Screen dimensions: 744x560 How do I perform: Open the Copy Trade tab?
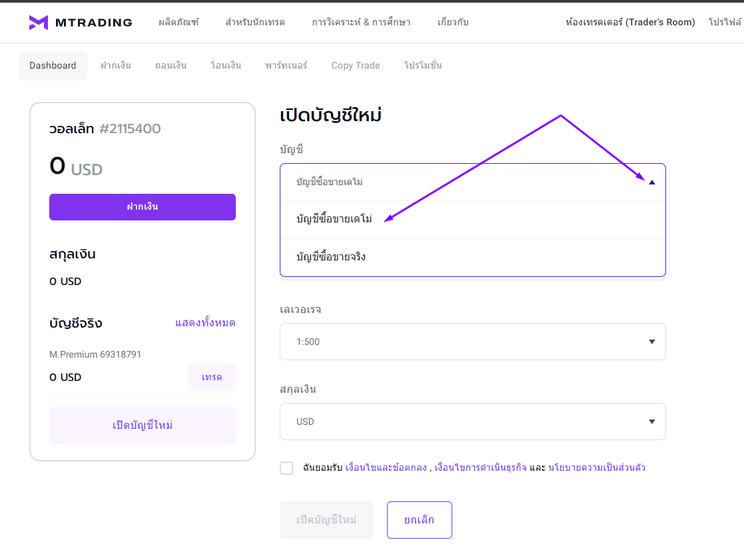(x=356, y=65)
